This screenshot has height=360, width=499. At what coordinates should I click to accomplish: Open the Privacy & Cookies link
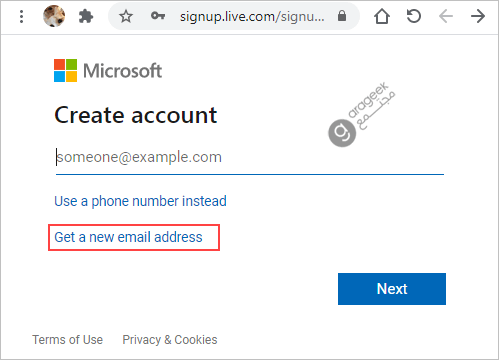[170, 340]
